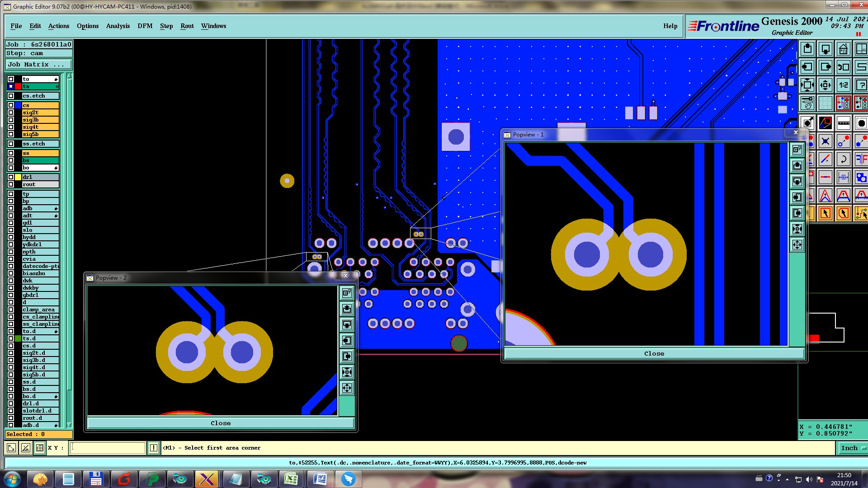Select the 'clamp_area' layer name
Image resolution: width=868 pixels, height=488 pixels.
click(x=41, y=310)
